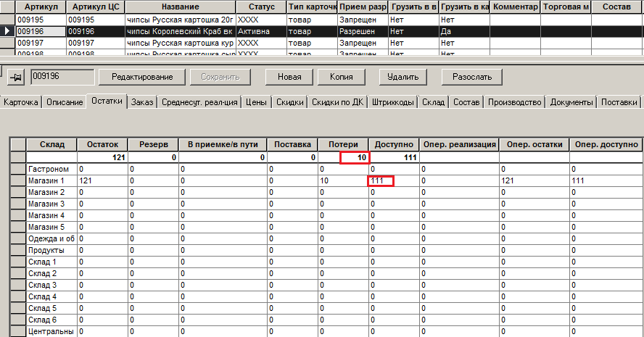Viewport: 644px width, 337px height.
Task: Open the Заказ tab
Action: tap(142, 102)
